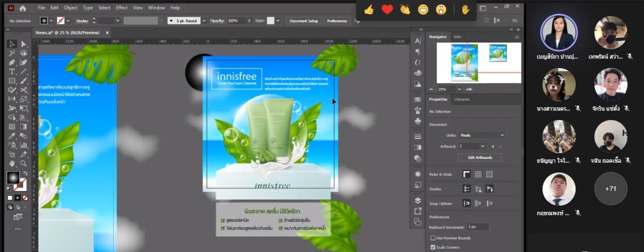
Task: Raise hand in meeting bar
Action: (x=465, y=10)
